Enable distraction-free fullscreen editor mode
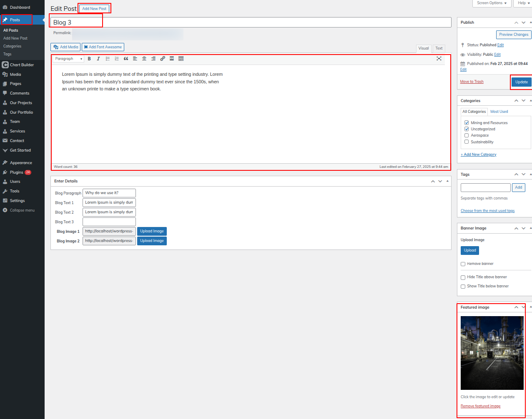 click(439, 59)
